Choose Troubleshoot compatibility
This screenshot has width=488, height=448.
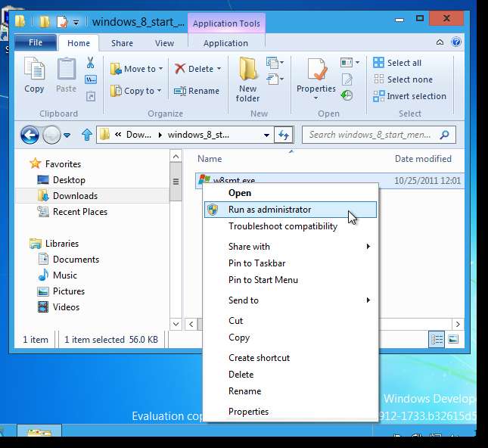click(x=291, y=226)
